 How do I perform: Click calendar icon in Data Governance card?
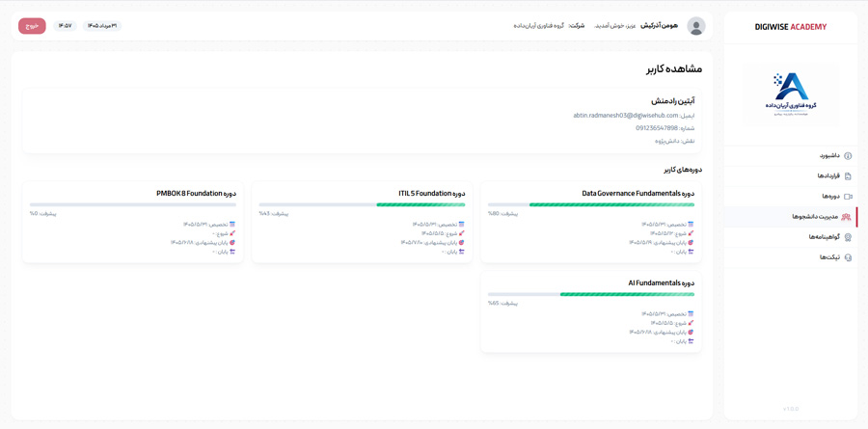pyautogui.click(x=691, y=225)
